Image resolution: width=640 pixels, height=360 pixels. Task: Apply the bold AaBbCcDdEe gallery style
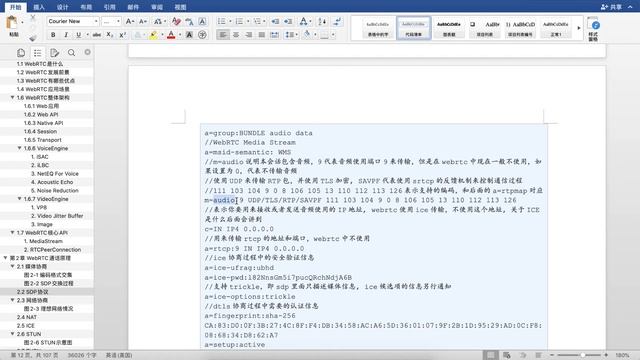click(x=449, y=28)
